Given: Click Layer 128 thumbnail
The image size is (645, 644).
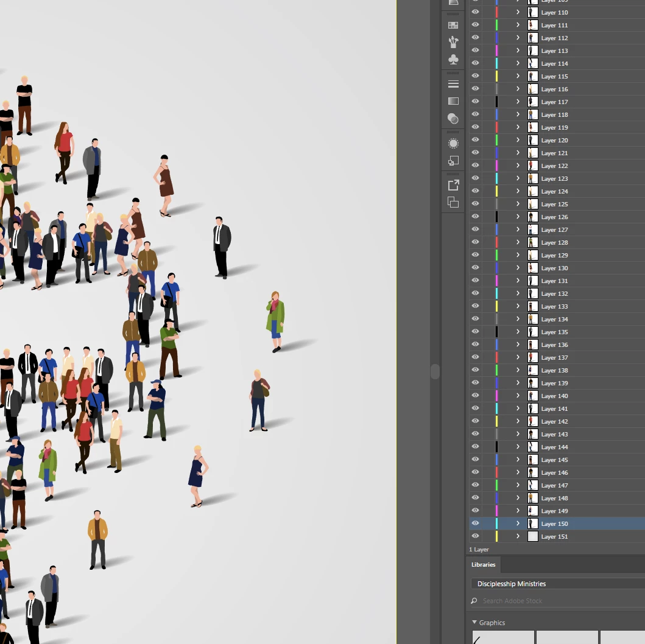Looking at the screenshot, I should 533,242.
